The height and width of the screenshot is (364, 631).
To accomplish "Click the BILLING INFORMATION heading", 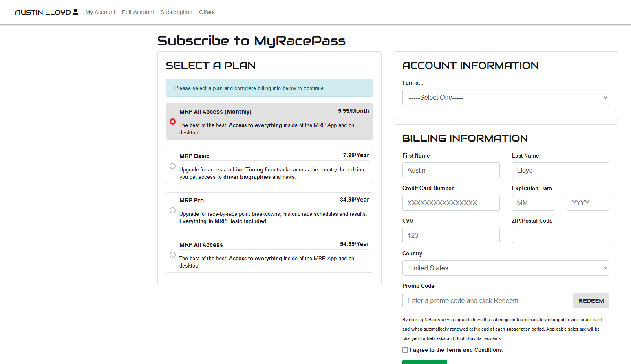I will point(465,138).
